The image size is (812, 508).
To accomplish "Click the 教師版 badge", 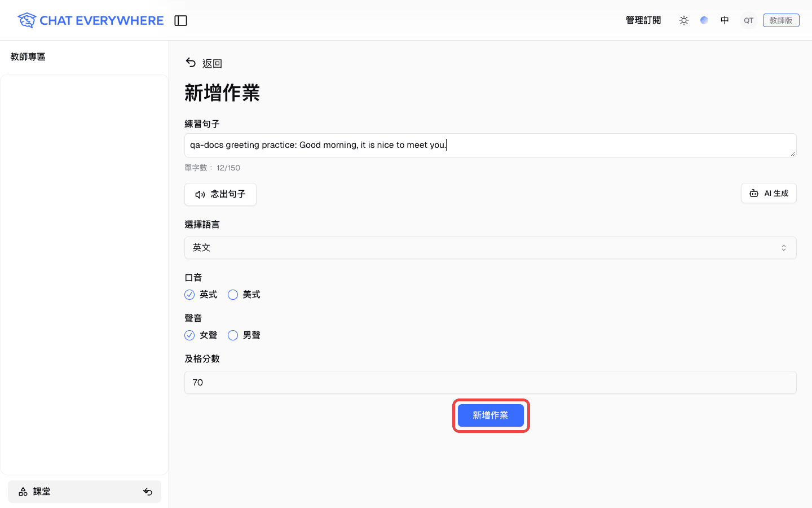I will coord(781,20).
